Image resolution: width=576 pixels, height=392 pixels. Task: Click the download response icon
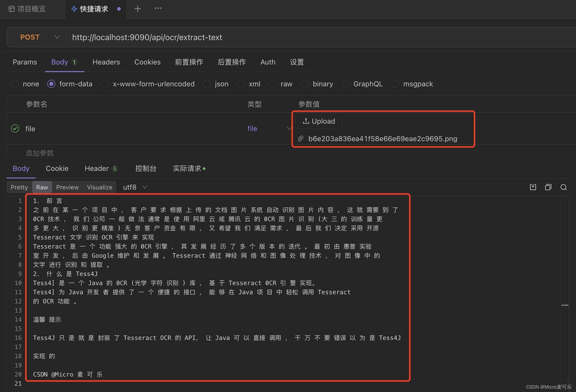(x=533, y=187)
